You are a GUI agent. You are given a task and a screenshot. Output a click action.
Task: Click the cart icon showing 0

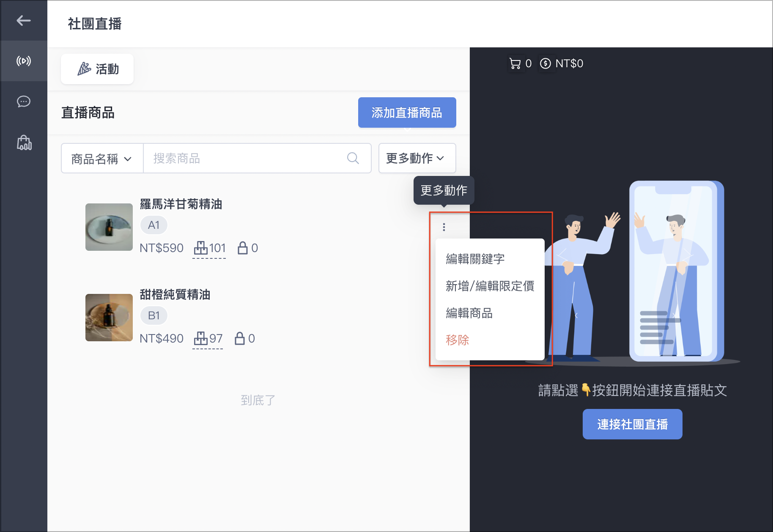515,63
